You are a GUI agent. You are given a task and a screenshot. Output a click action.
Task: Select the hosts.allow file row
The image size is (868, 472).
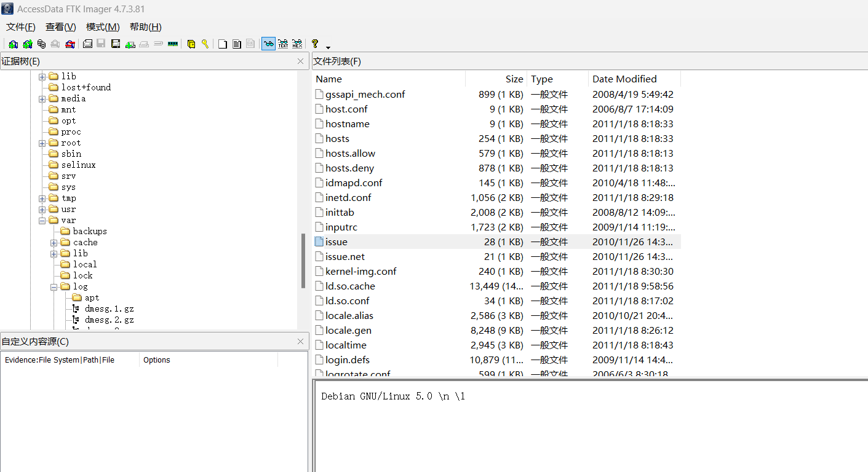tap(496, 153)
